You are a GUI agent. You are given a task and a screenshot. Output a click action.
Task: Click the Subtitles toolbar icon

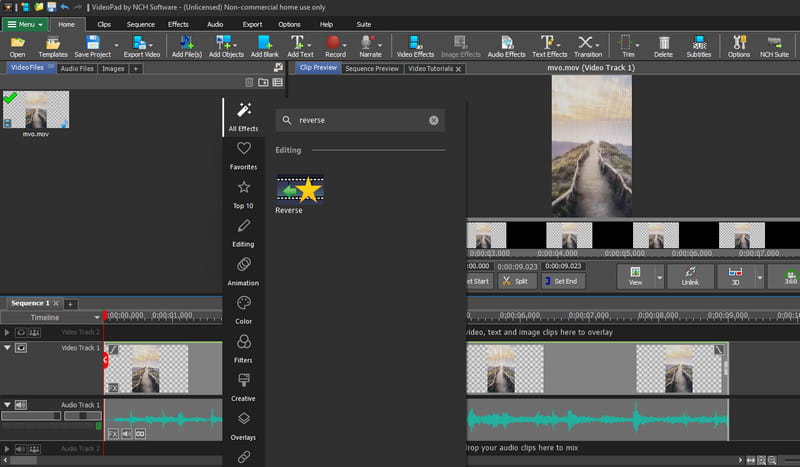click(x=701, y=46)
